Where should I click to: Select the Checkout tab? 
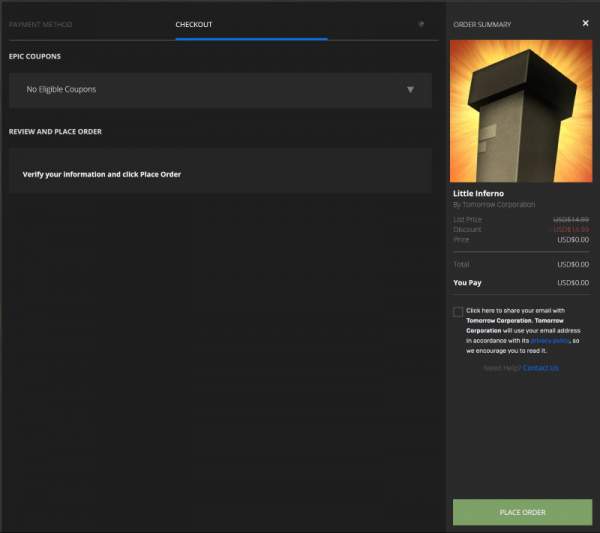click(x=194, y=24)
